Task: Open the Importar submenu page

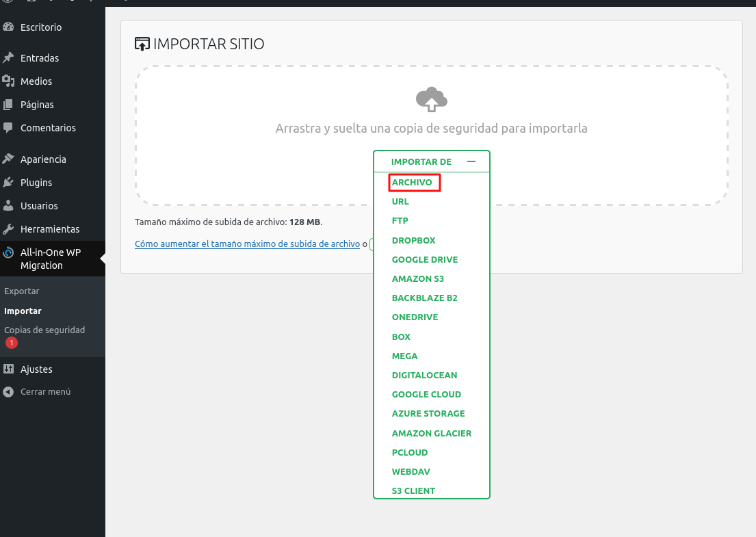Action: (x=23, y=311)
